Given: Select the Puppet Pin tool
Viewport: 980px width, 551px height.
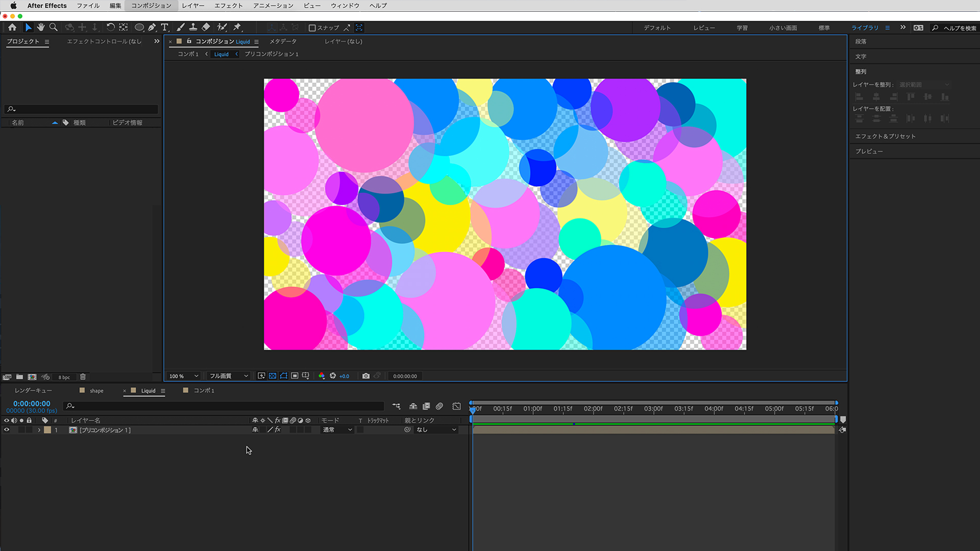Looking at the screenshot, I should coord(237,28).
